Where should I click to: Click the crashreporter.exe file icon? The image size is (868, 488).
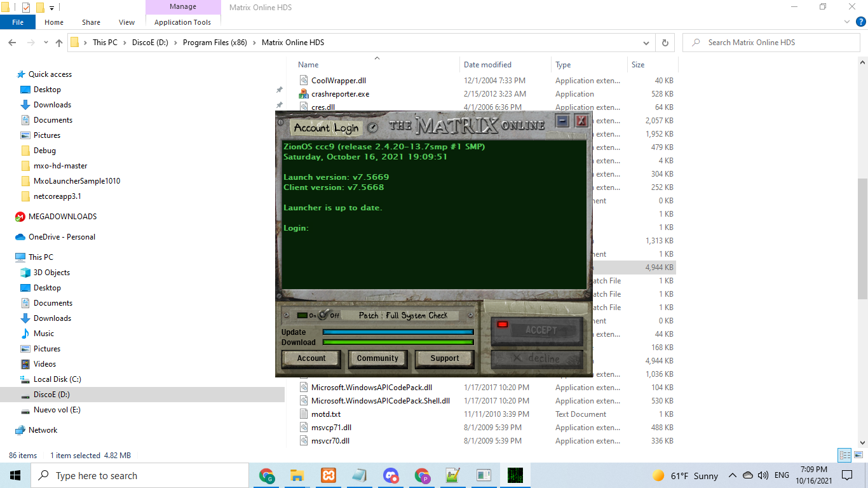click(304, 94)
